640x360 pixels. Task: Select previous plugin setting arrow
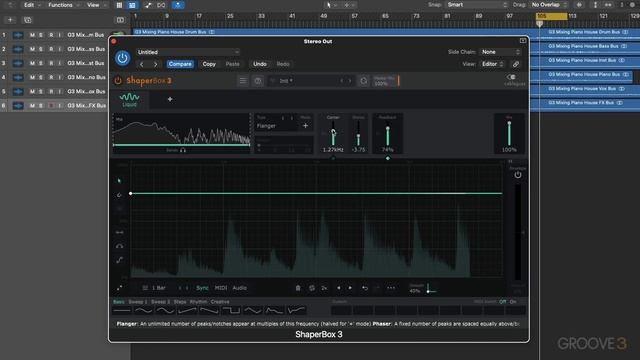click(142, 64)
